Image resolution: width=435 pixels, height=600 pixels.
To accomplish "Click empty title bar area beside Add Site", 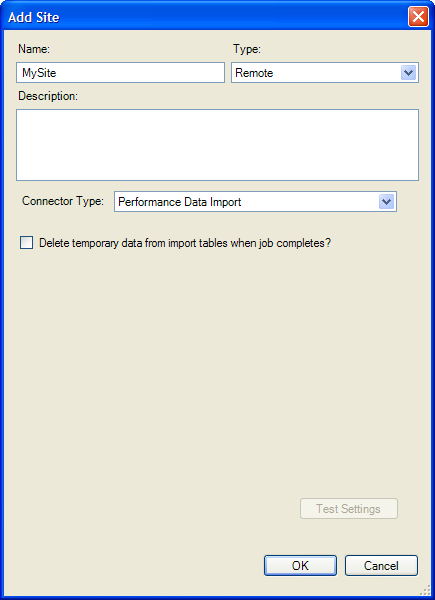I will [230, 17].
